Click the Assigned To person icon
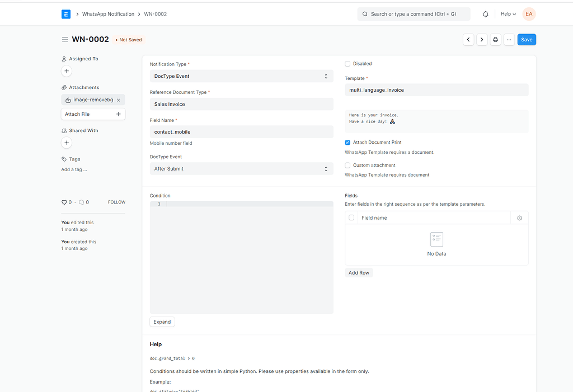Viewport: 573px width, 392px height. (x=64, y=59)
